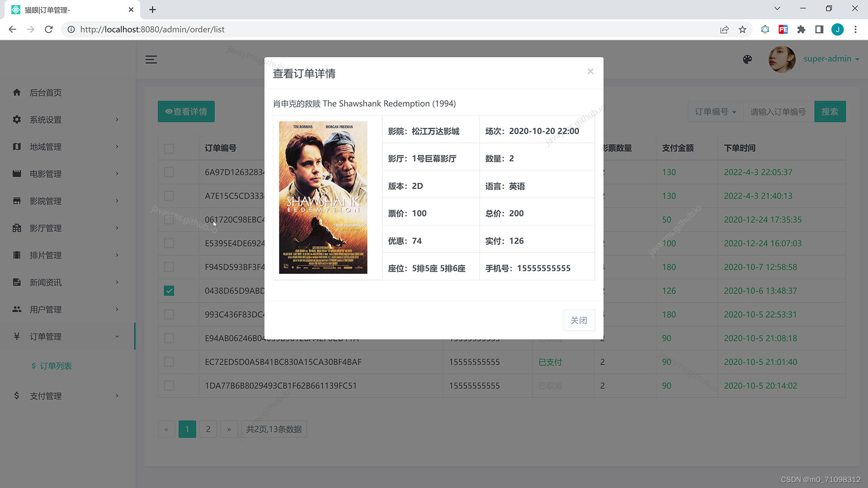This screenshot has width=868, height=488.
Task: Click the browser back arrow
Action: pyautogui.click(x=12, y=29)
